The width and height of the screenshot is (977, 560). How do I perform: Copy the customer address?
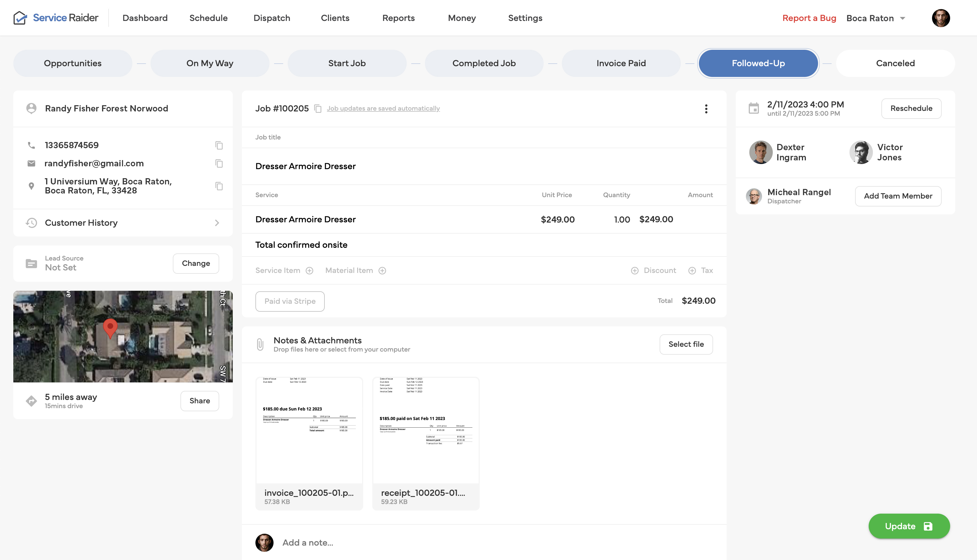pos(219,186)
